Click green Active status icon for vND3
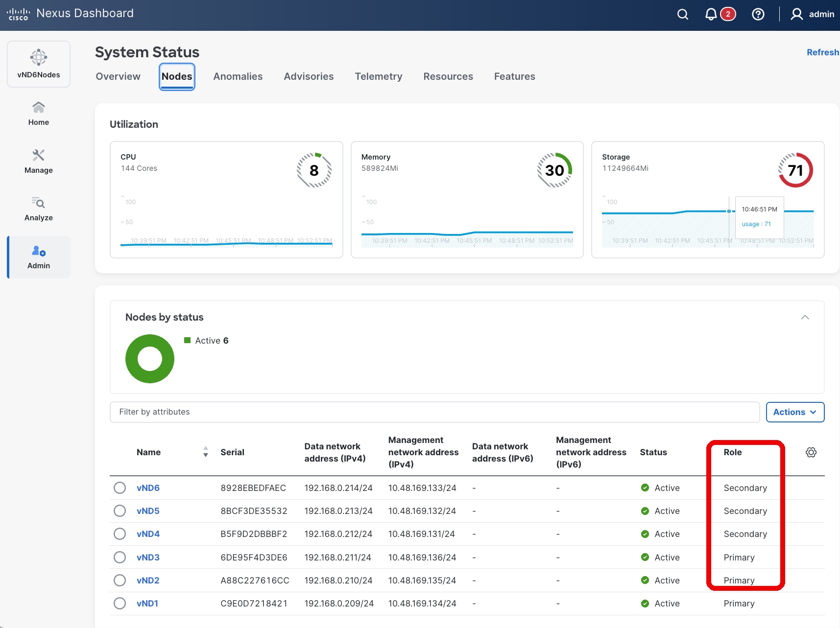 pyautogui.click(x=645, y=557)
